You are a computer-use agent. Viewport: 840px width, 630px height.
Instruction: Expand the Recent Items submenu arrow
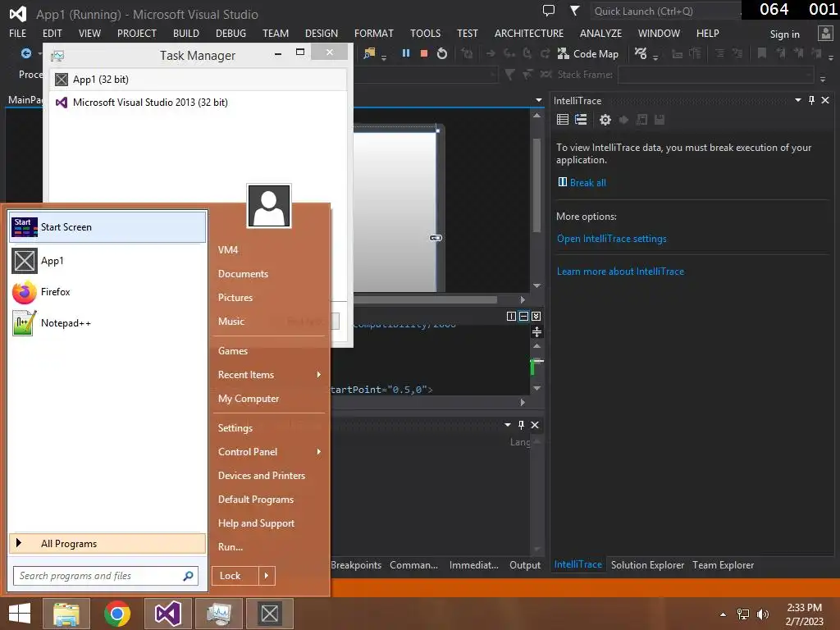319,374
